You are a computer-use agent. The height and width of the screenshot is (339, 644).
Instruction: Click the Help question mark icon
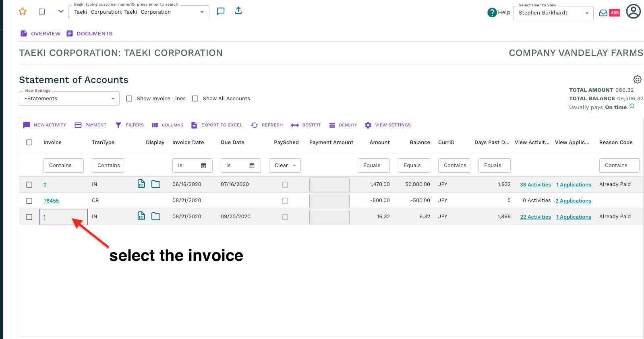coord(492,12)
